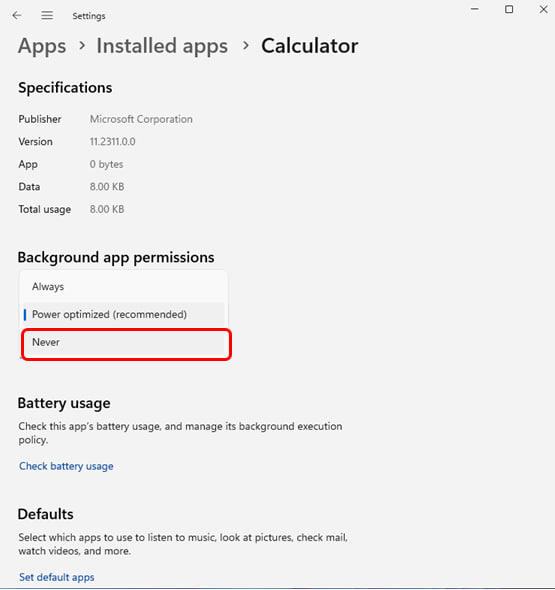The image size is (555, 590).
Task: Click the Calculator breadcrumb title
Action: tap(310, 46)
